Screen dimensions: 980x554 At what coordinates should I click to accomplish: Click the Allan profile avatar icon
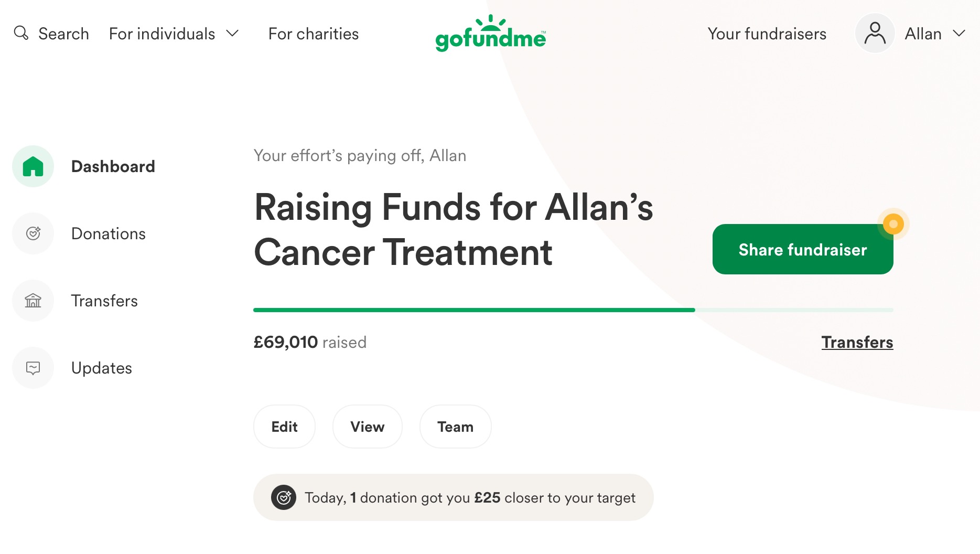click(x=875, y=34)
